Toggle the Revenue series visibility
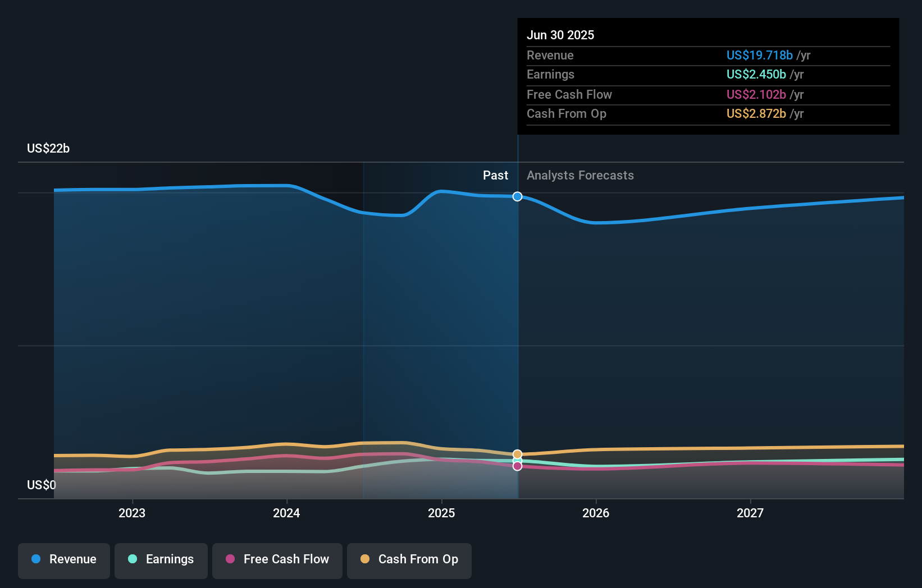The height and width of the screenshot is (588, 922). [x=63, y=559]
